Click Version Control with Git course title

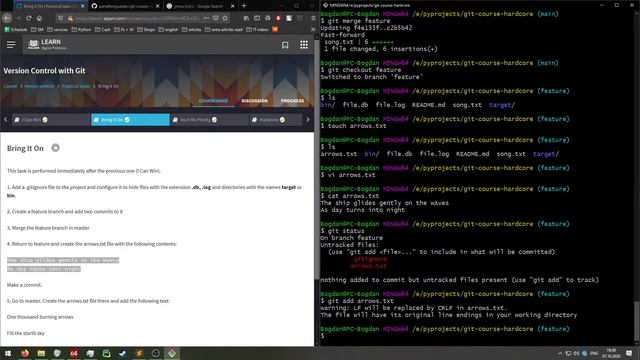44,71
